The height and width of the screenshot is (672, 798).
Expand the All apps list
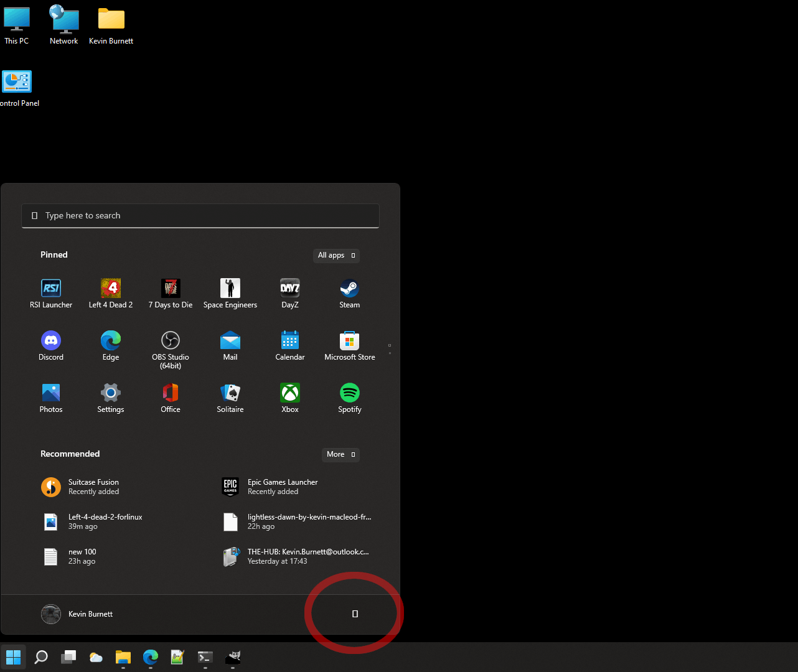336,255
